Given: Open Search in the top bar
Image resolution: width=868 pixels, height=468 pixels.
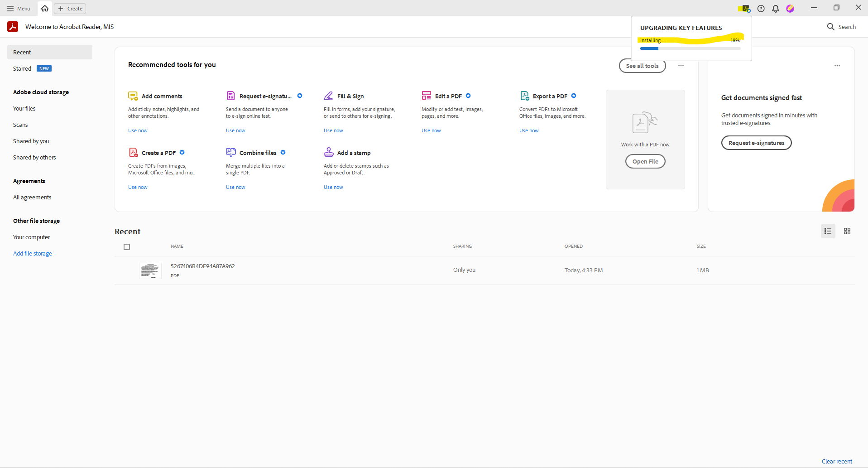Looking at the screenshot, I should pyautogui.click(x=841, y=27).
